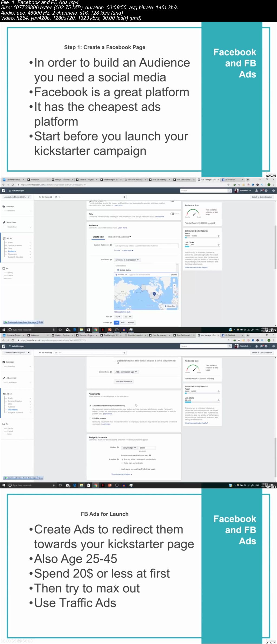This screenshot has width=277, height=644.
Task: Select All gender option
Action: (x=117, y=323)
